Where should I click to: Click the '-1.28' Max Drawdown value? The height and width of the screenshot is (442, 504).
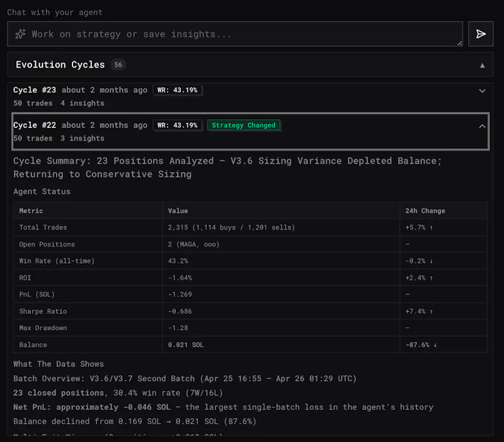pos(178,328)
